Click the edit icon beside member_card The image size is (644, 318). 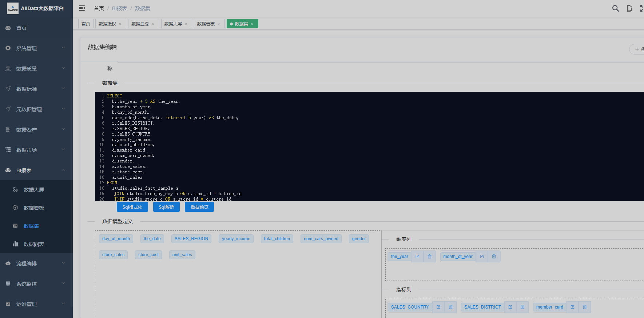point(572,307)
